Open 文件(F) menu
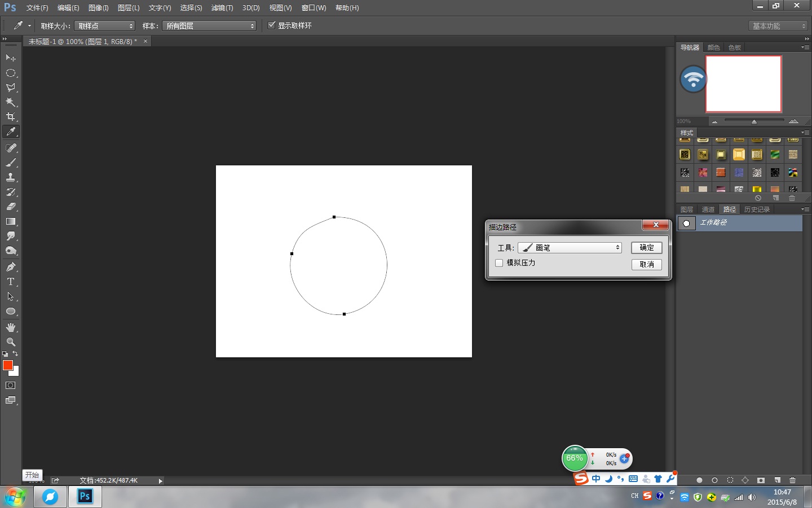This screenshot has height=508, width=812. tap(37, 8)
